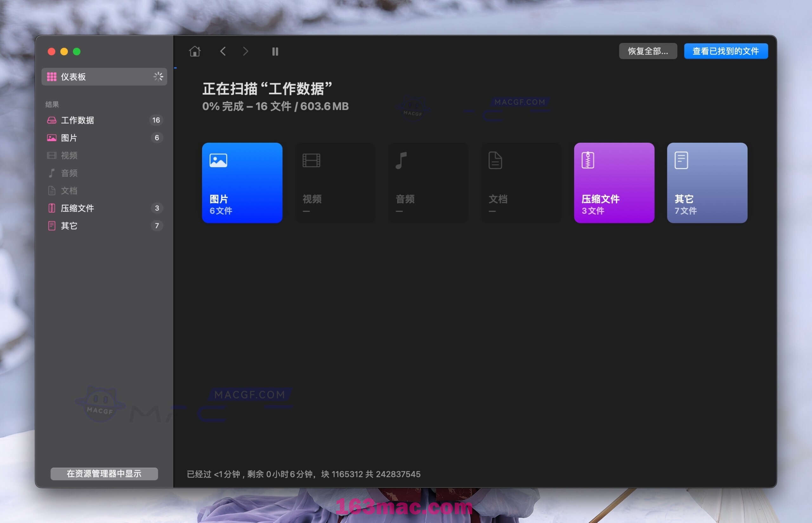Minimize the window with the yellow button

click(x=64, y=51)
